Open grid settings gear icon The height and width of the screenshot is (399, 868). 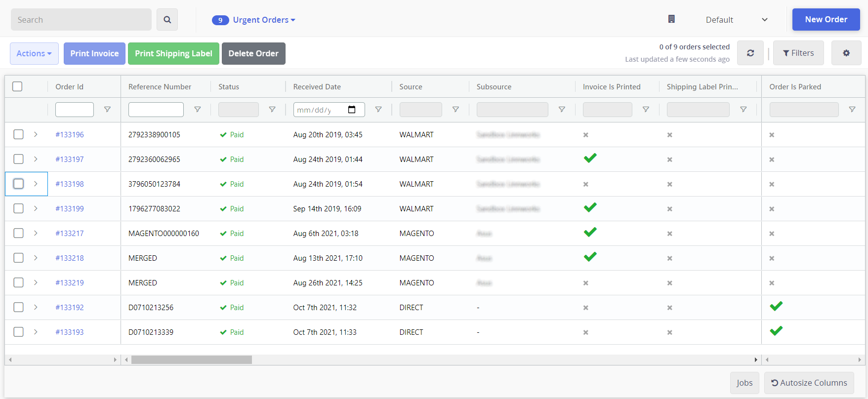(846, 53)
